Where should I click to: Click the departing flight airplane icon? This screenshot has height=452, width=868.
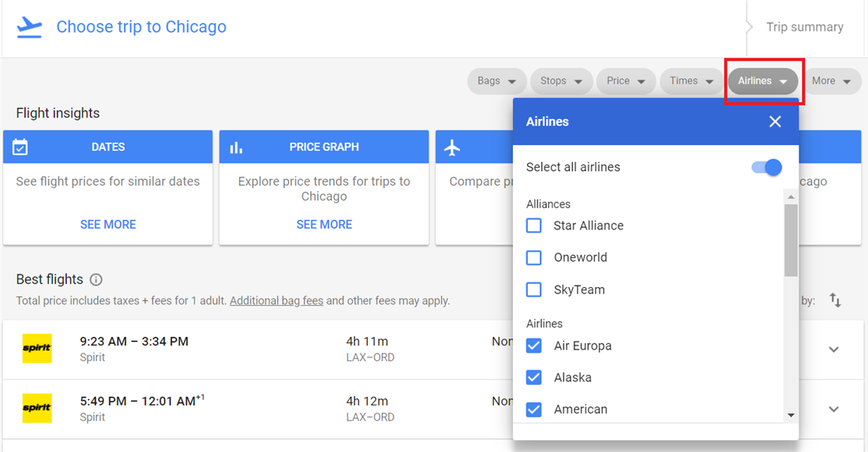(29, 27)
